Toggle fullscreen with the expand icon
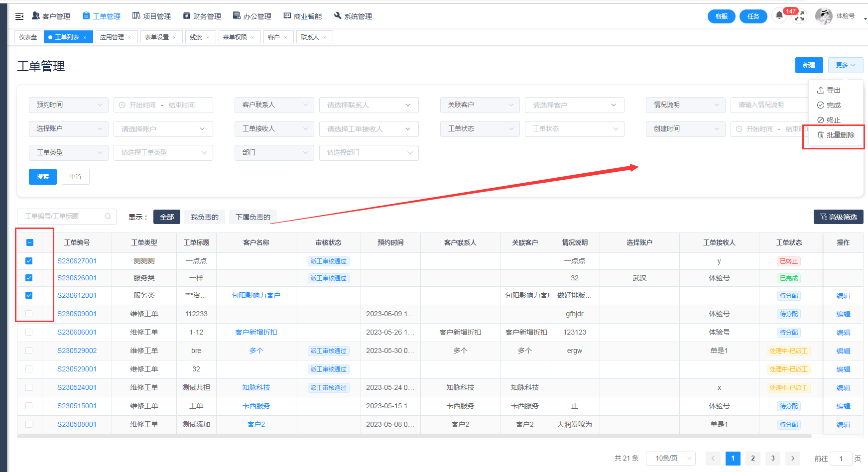This screenshot has width=868, height=472. (799, 16)
